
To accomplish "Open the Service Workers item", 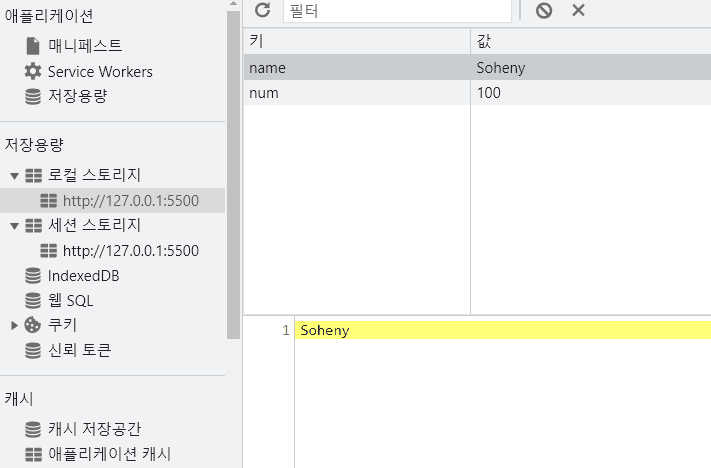I will [x=100, y=72].
